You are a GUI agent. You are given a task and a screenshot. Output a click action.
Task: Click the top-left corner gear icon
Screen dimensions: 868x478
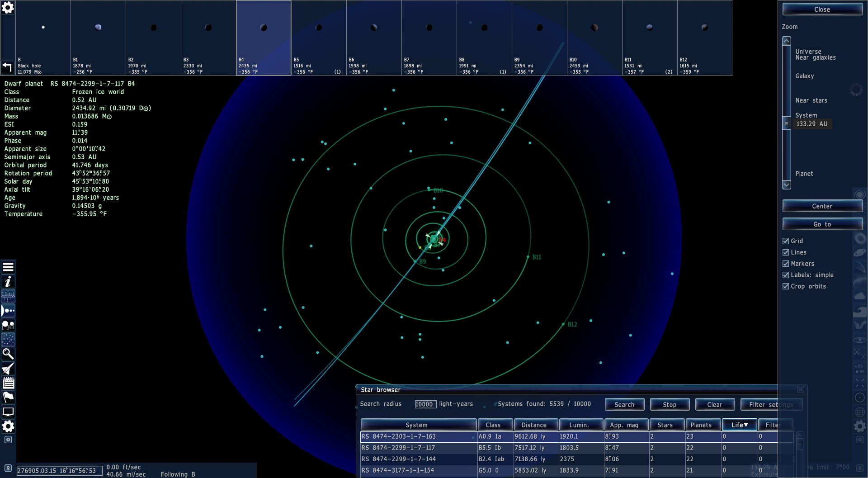point(8,8)
